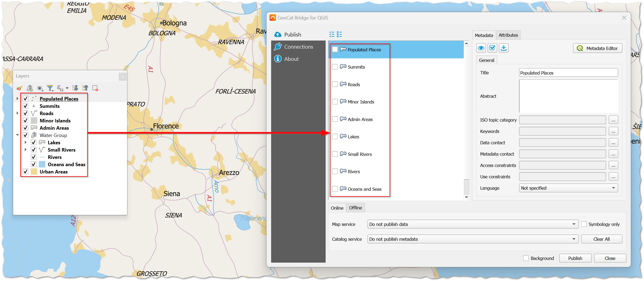The height and width of the screenshot is (281, 644).
Task: Click the Clear All button
Action: [601, 239]
